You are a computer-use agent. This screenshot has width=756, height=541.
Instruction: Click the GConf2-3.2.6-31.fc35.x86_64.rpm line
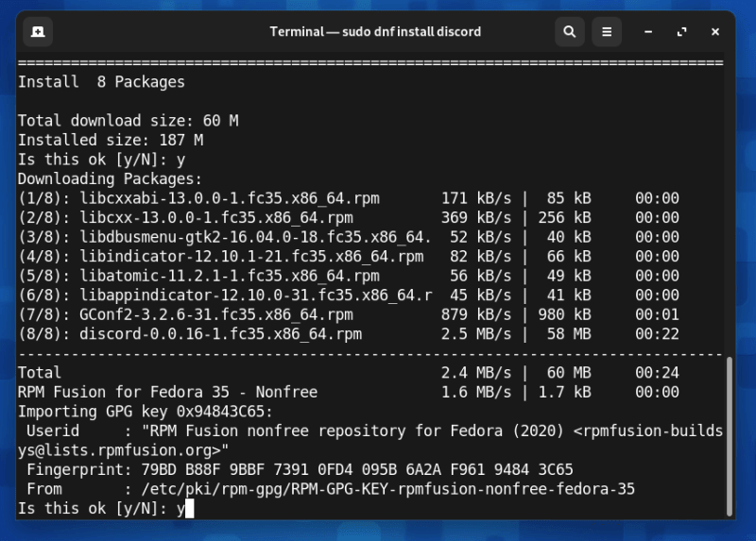pos(215,314)
